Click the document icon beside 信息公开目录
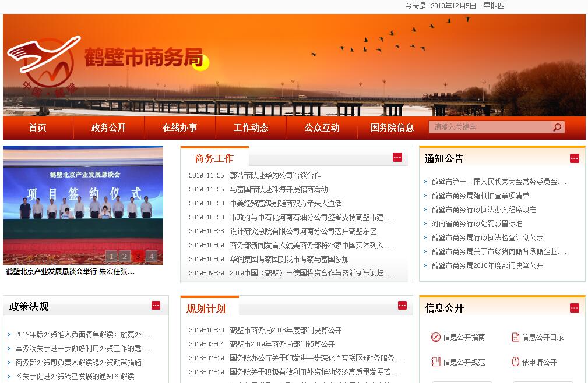 [x=515, y=337]
